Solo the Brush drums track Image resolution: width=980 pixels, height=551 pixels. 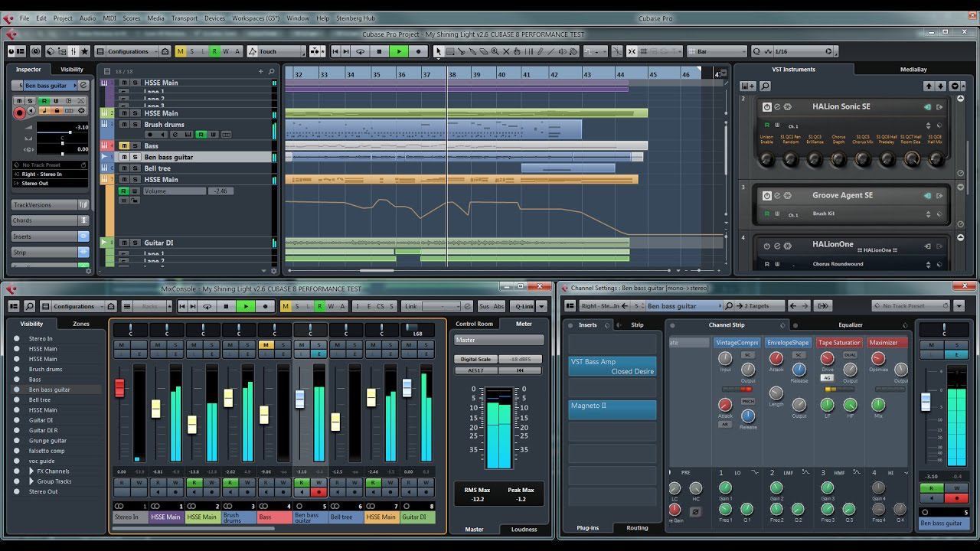tap(136, 124)
